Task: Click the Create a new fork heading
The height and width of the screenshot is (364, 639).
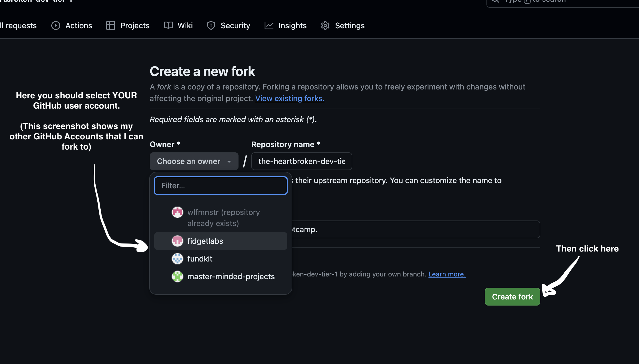Action: coord(202,71)
